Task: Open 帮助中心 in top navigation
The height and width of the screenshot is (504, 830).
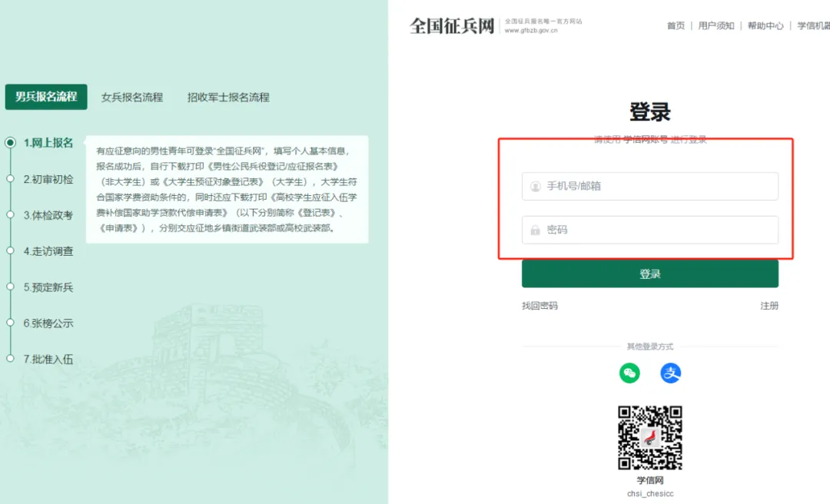Action: point(765,25)
